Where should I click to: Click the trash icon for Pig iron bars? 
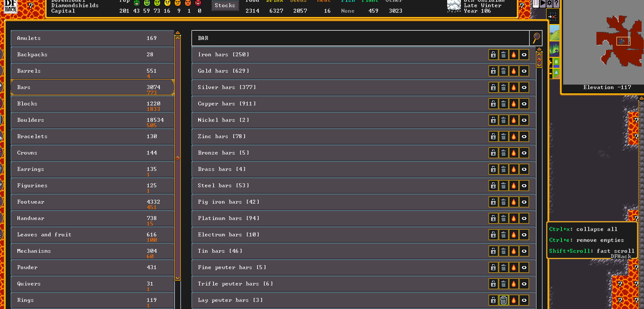pyautogui.click(x=503, y=202)
